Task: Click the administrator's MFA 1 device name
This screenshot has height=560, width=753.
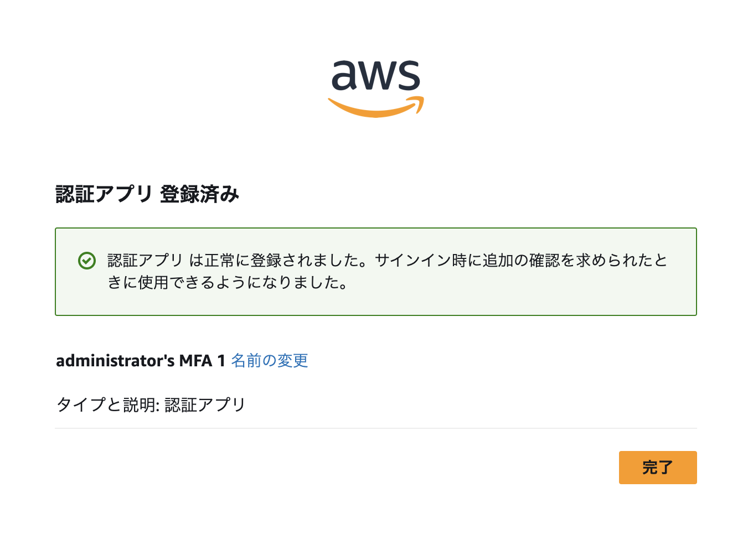Action: point(141,361)
